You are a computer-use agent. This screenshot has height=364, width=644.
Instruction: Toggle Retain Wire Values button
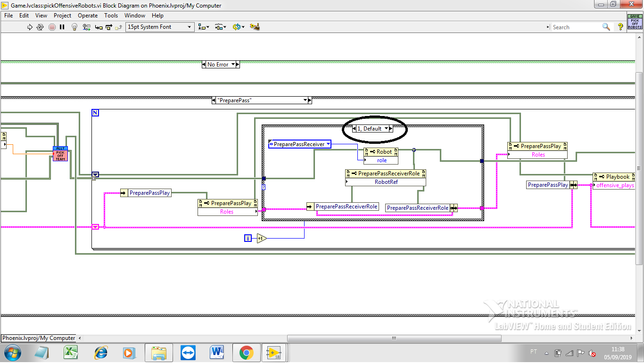pyautogui.click(x=86, y=27)
